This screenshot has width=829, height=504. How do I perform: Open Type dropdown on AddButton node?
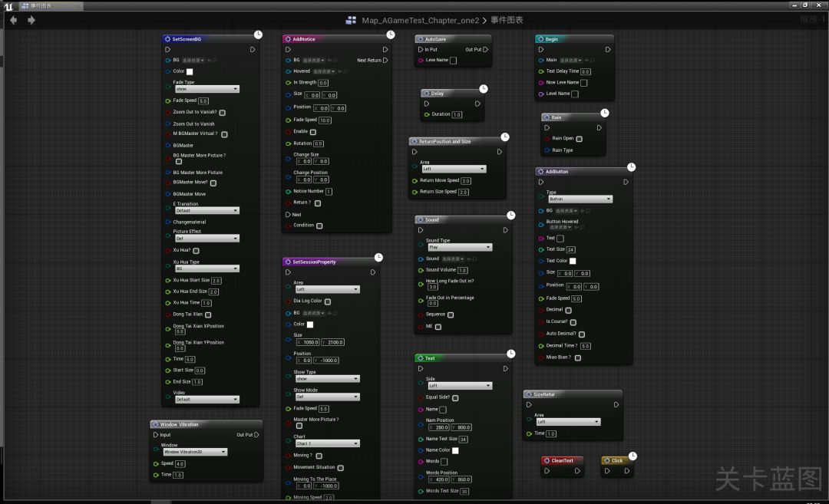580,199
